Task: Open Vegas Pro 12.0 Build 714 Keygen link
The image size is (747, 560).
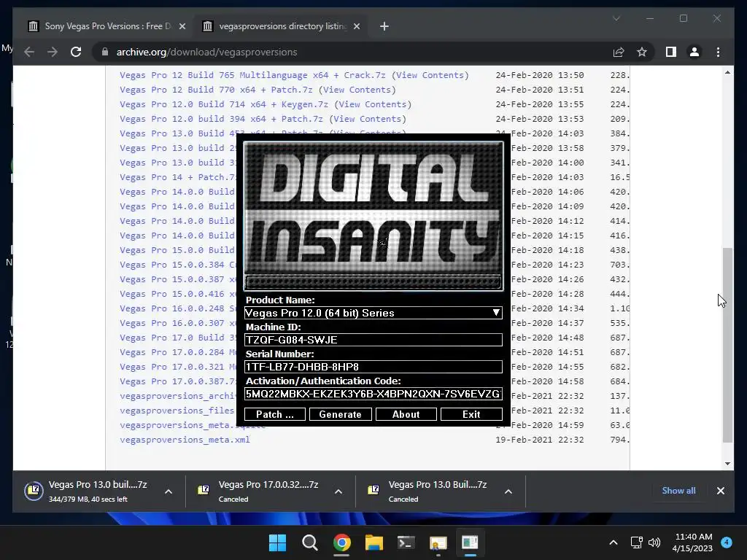Action: pyautogui.click(x=224, y=104)
